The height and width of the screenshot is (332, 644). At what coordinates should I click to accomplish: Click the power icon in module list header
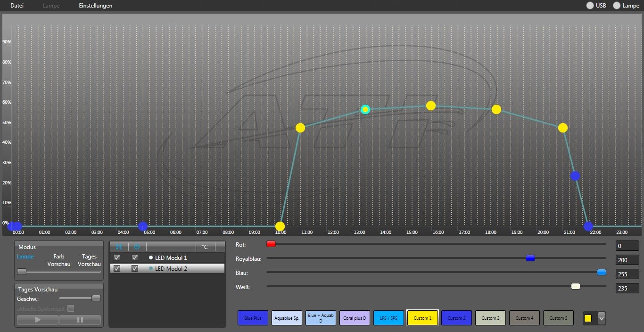coord(137,247)
